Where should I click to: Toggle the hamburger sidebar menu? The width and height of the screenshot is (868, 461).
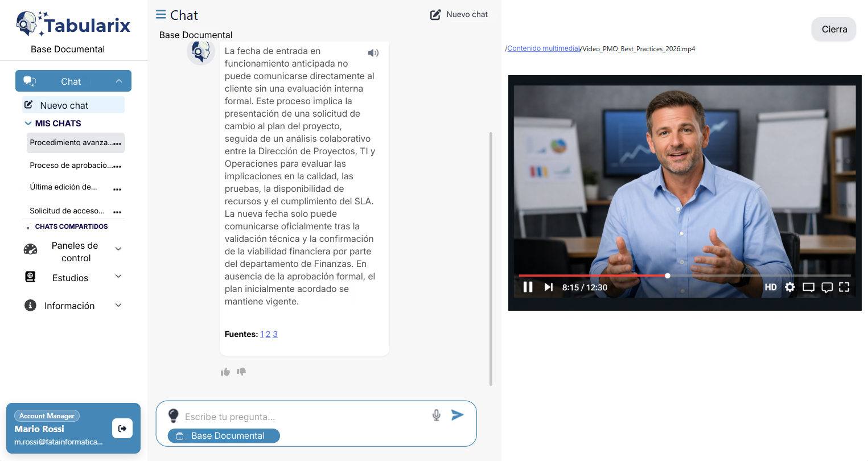161,15
